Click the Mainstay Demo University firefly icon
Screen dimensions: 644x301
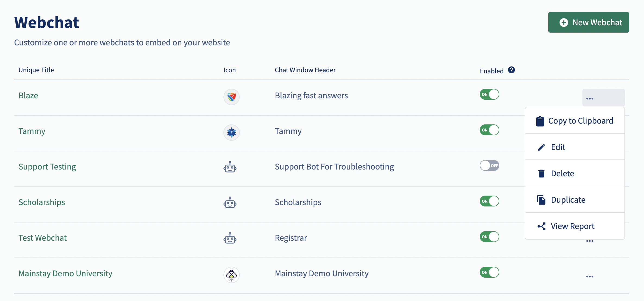click(231, 275)
